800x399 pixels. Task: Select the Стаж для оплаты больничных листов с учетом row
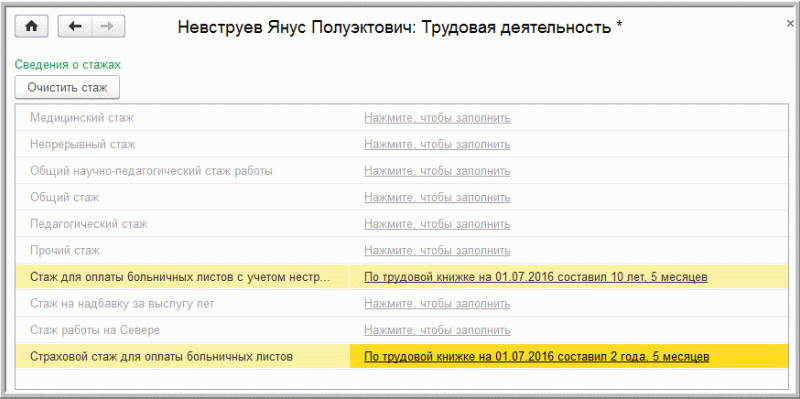click(x=402, y=277)
